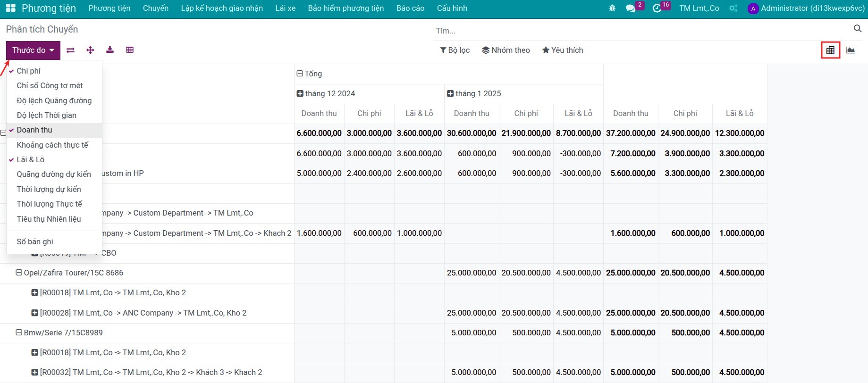Open Bảo hiểm phương tiện menu
This screenshot has width=868, height=383.
346,8
